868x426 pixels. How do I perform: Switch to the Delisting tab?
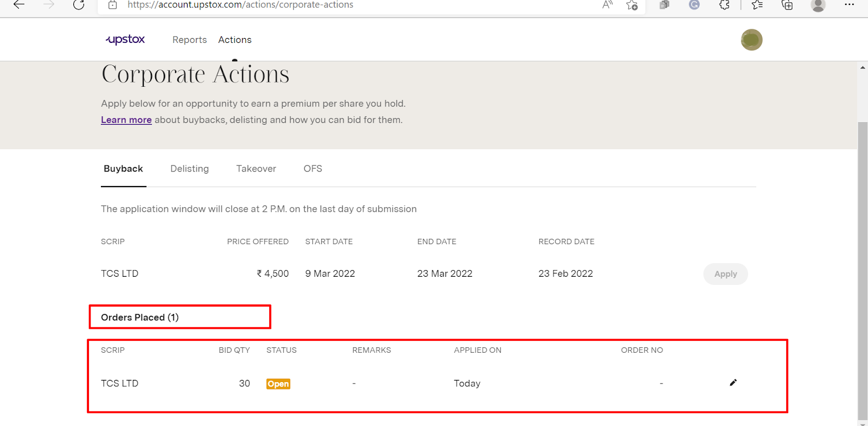pyautogui.click(x=189, y=169)
